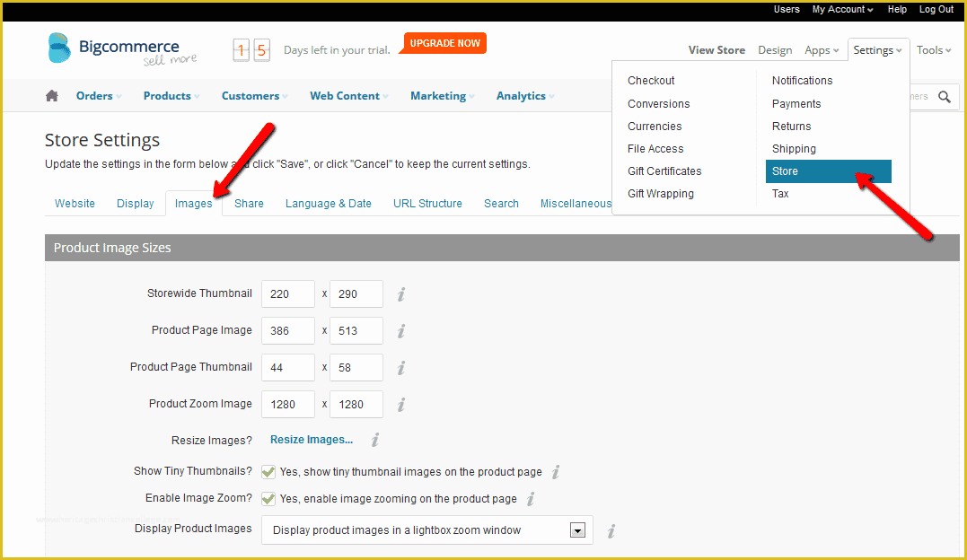Switch to the Miscellaneous tab
The image size is (967, 560).
pyautogui.click(x=576, y=204)
